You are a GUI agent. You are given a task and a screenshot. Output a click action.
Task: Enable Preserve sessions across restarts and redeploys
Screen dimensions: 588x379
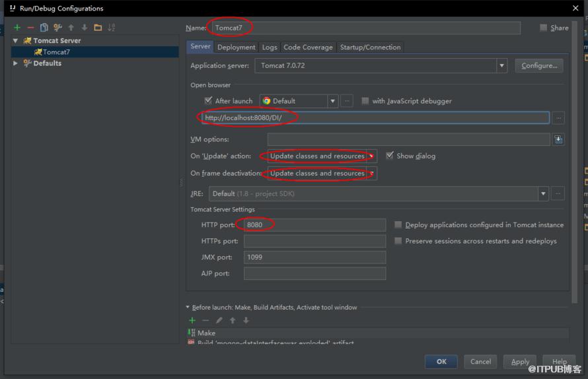[398, 240]
